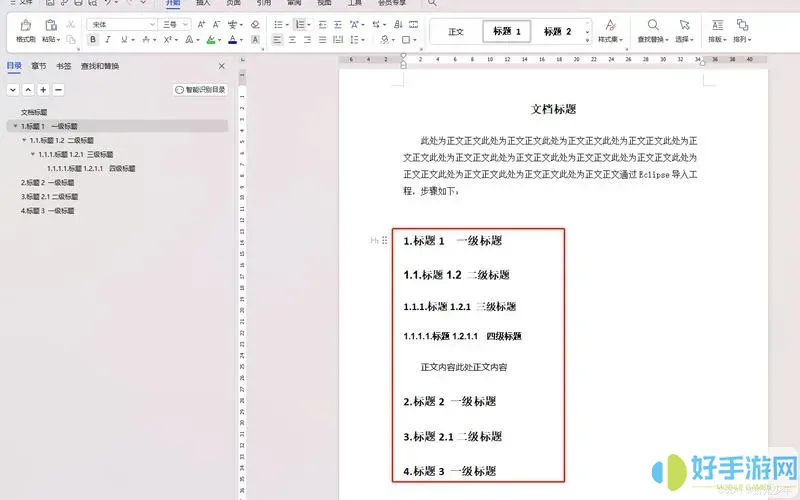Expand the styles gallery more arrow
This screenshot has width=800, height=500.
coord(588,39)
